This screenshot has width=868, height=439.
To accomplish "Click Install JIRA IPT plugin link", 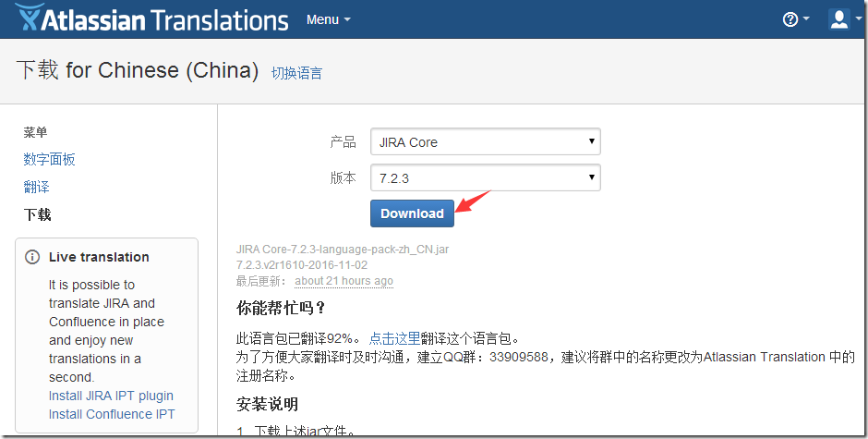I will click(111, 396).
